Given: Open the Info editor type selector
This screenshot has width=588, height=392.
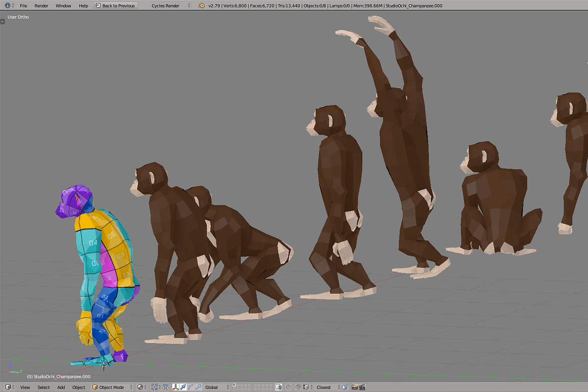Looking at the screenshot, I should [x=9, y=5].
